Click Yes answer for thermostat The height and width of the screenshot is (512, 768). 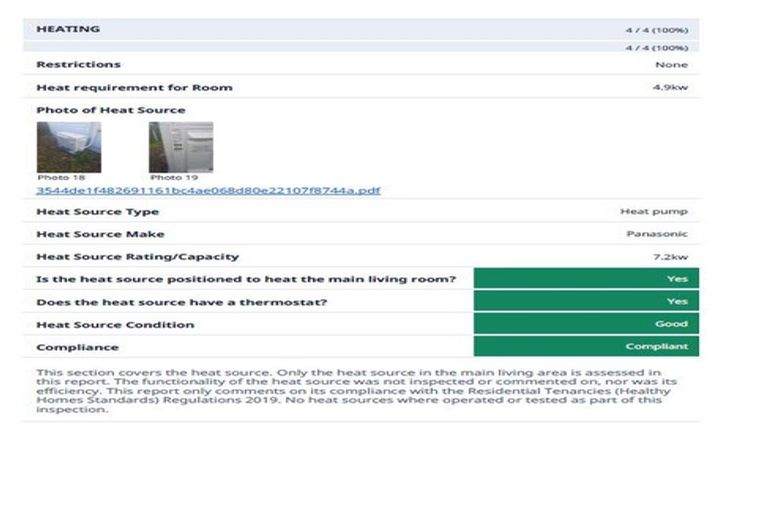click(586, 301)
